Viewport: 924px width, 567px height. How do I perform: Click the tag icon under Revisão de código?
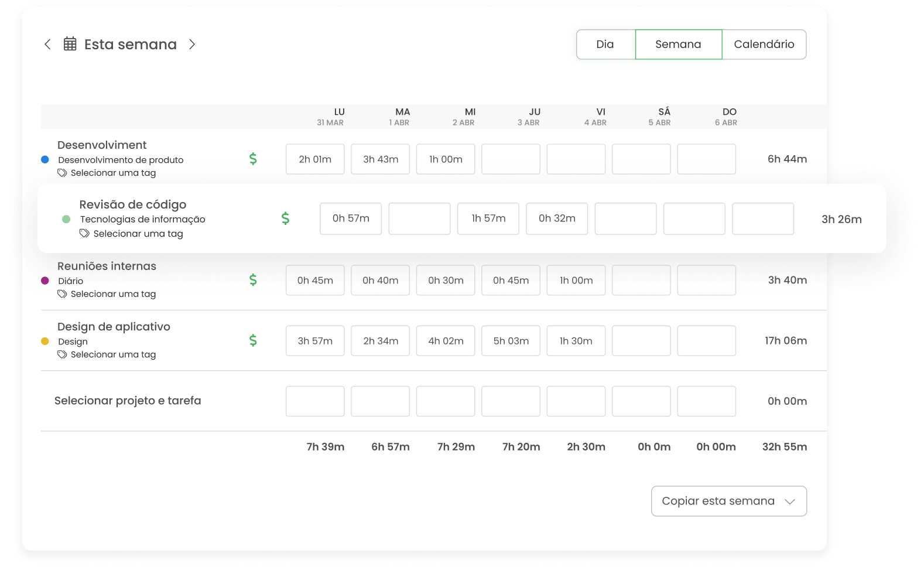click(x=84, y=233)
